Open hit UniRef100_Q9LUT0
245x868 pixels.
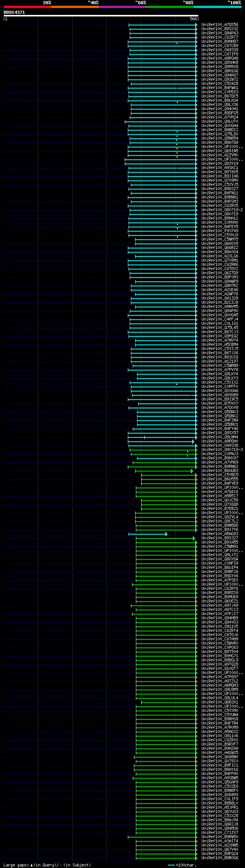click(x=220, y=122)
